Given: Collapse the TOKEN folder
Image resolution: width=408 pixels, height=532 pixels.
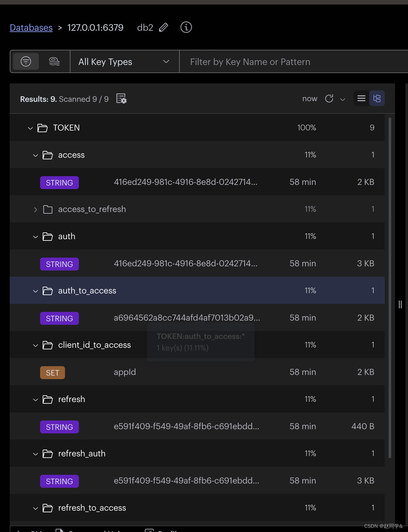Looking at the screenshot, I should (30, 128).
